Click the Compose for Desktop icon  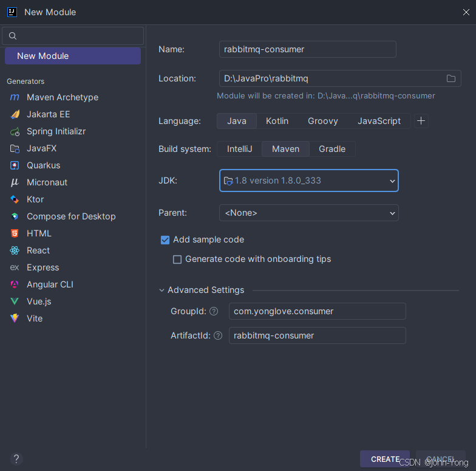15,216
